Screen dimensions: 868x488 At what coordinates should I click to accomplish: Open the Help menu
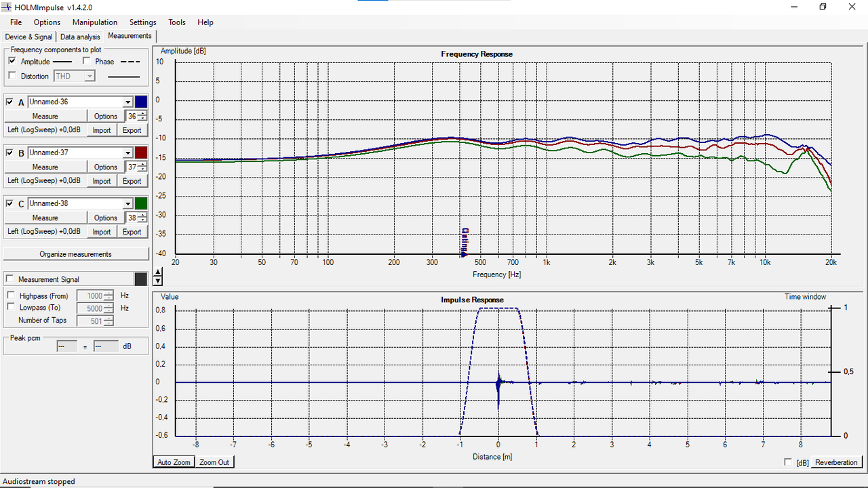(205, 22)
